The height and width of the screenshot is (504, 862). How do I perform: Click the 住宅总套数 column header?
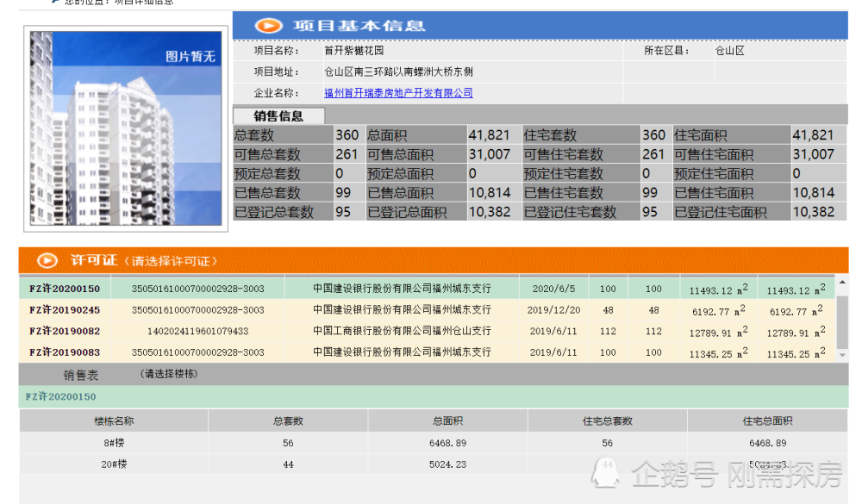coord(608,421)
